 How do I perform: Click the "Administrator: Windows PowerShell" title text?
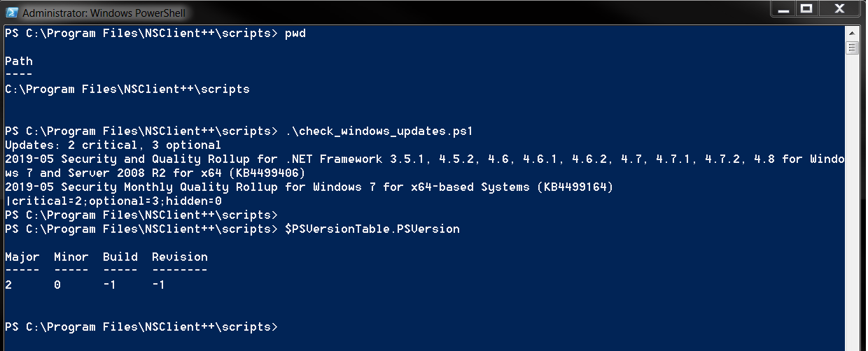point(104,13)
